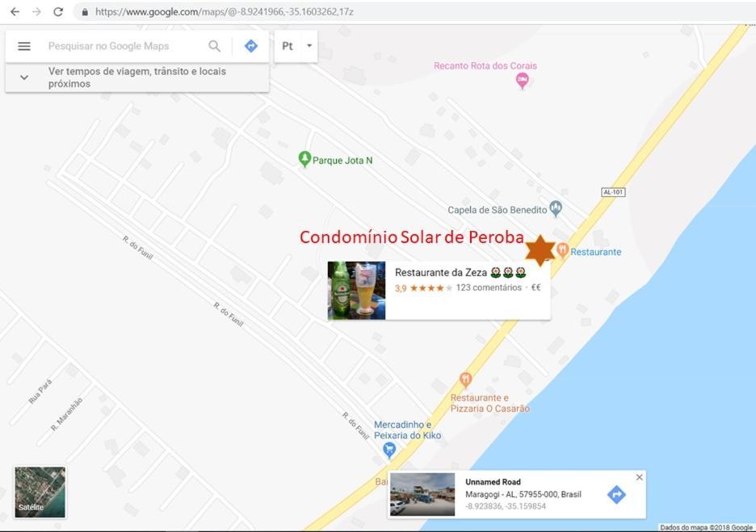The image size is (756, 532).
Task: Open Unnamed Road street view photo
Action: [422, 494]
